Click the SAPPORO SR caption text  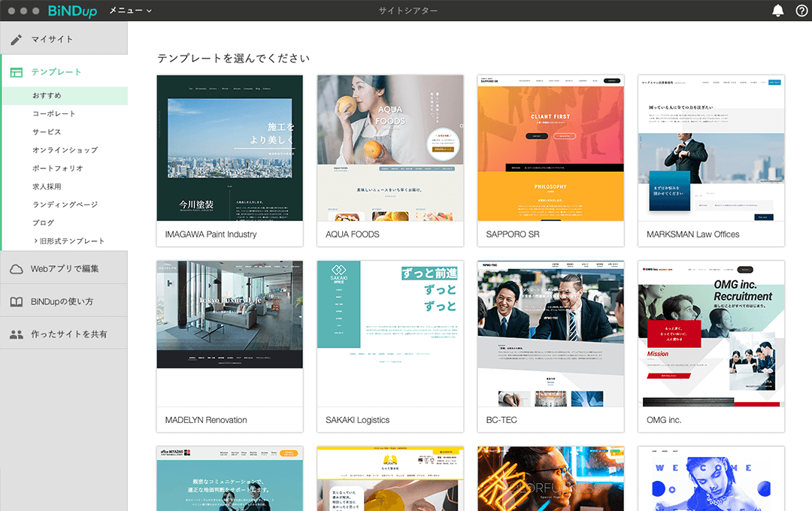point(513,234)
